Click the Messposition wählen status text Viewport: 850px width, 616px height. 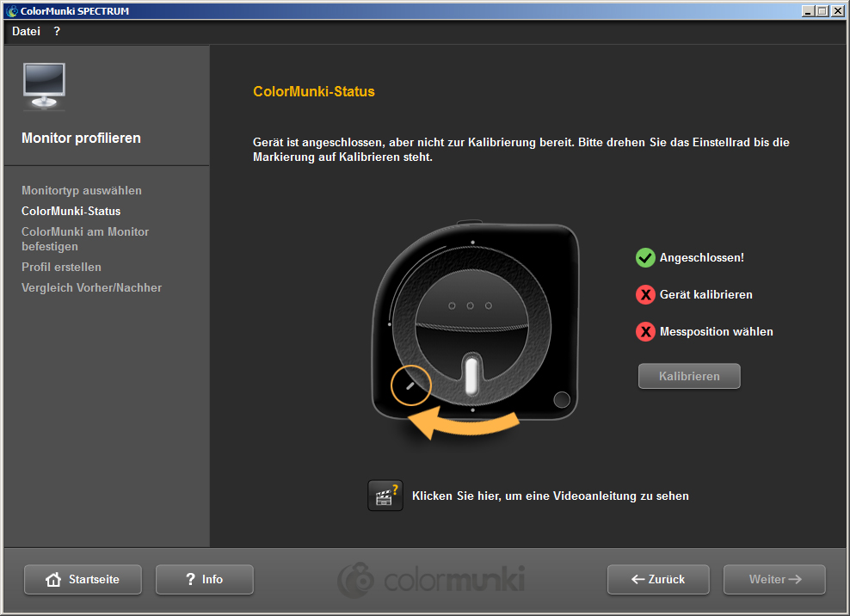(716, 331)
